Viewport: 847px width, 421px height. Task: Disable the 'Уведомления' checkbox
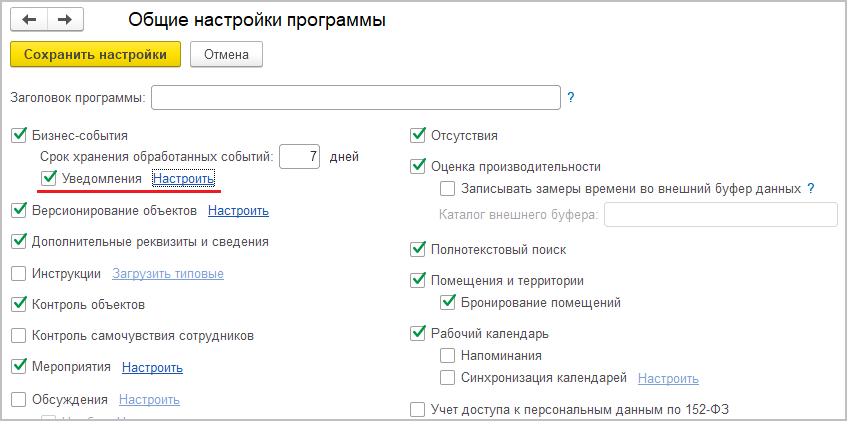coord(49,178)
